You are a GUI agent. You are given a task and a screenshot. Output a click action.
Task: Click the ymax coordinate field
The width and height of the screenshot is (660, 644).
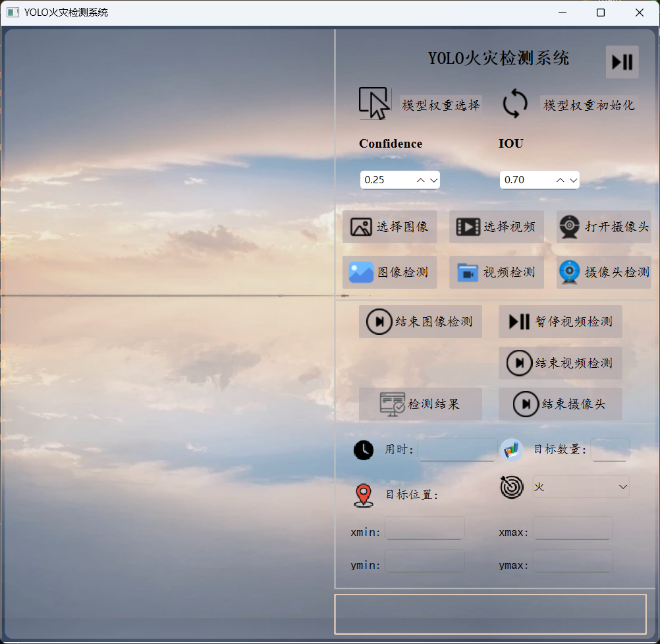(573, 561)
